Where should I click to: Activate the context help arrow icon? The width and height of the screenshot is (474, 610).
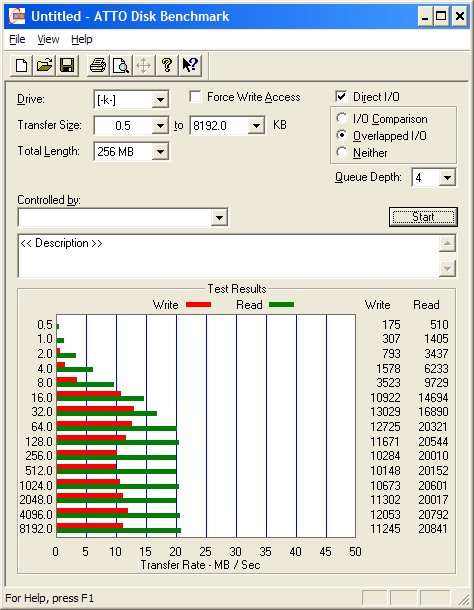click(190, 65)
